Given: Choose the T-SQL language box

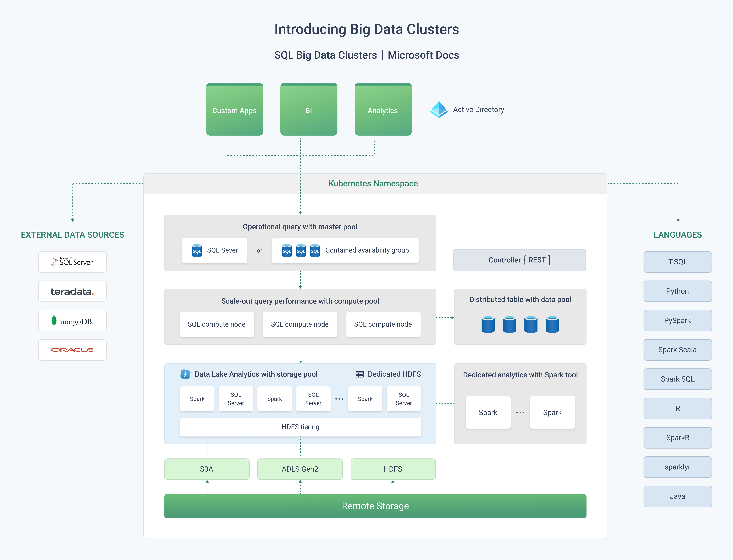Looking at the screenshot, I should [678, 262].
